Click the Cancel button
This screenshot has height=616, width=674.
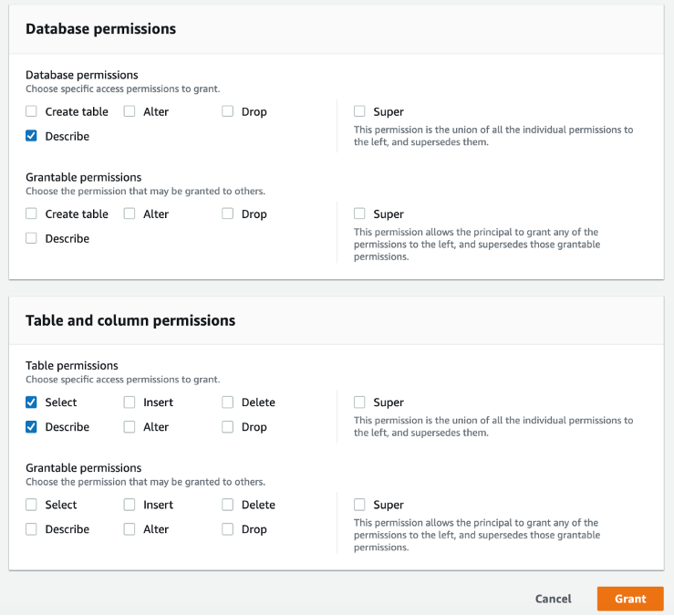coord(553,599)
